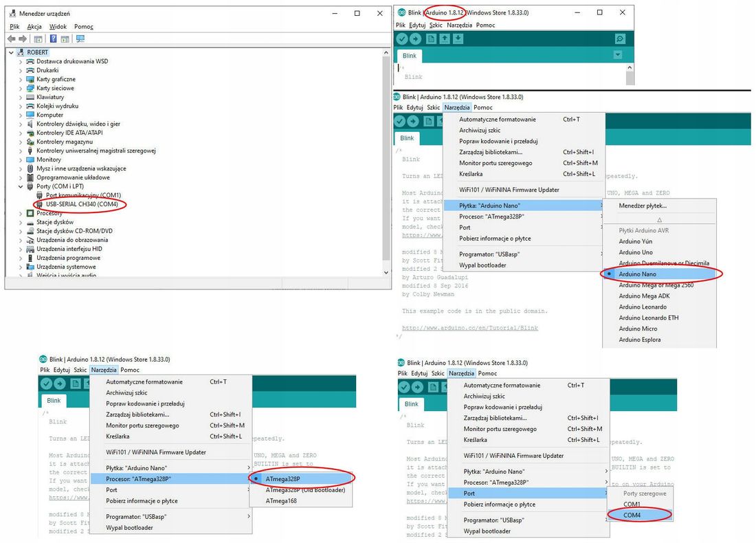Open the Akcja menu in Device Manager
Viewport: 756px width, 543px height.
pos(34,27)
